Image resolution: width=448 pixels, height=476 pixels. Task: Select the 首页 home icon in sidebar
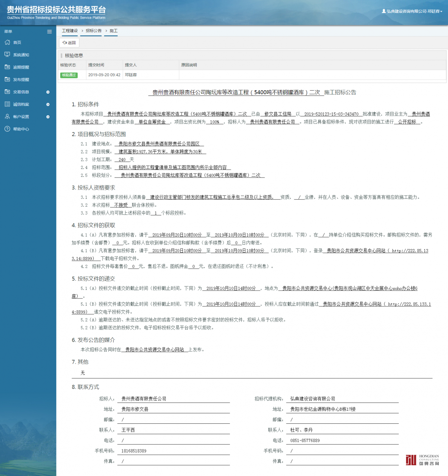click(x=7, y=42)
